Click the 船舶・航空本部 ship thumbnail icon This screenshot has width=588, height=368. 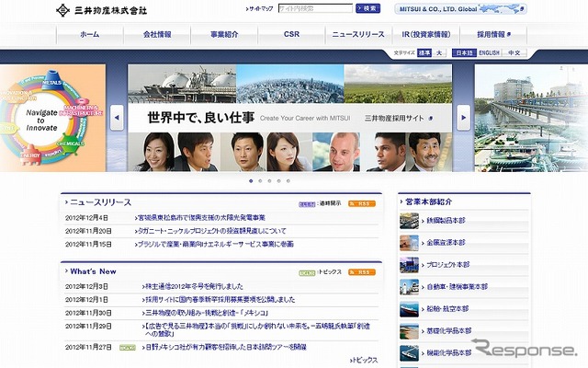pyautogui.click(x=409, y=309)
